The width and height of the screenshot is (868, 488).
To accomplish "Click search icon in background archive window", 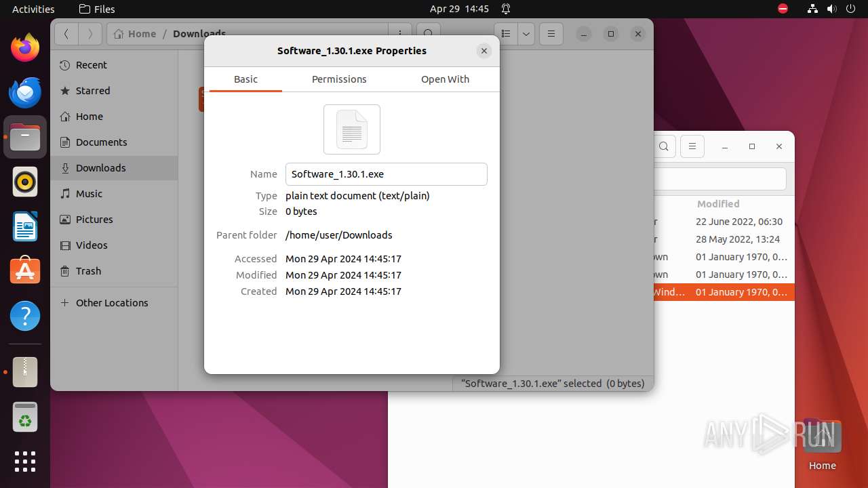I will [664, 146].
